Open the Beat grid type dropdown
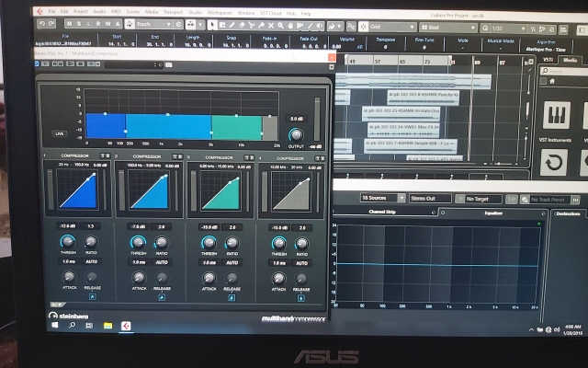This screenshot has height=368, width=588. pos(447,28)
